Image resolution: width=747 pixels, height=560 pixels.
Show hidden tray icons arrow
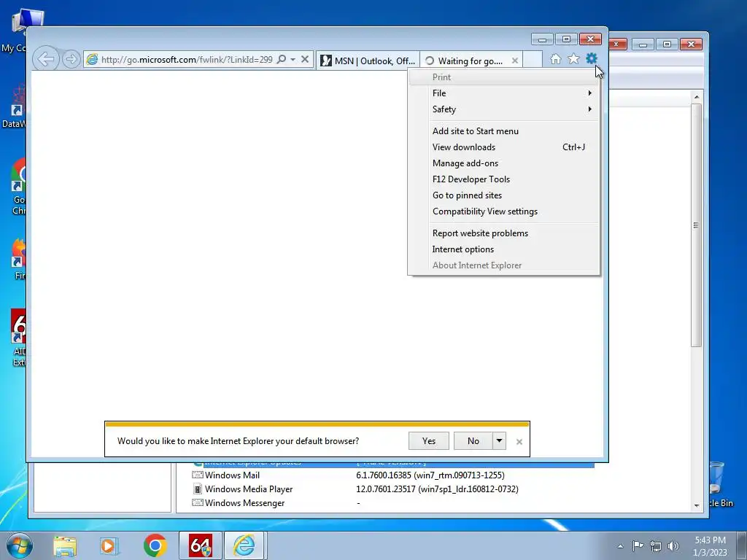coord(620,546)
